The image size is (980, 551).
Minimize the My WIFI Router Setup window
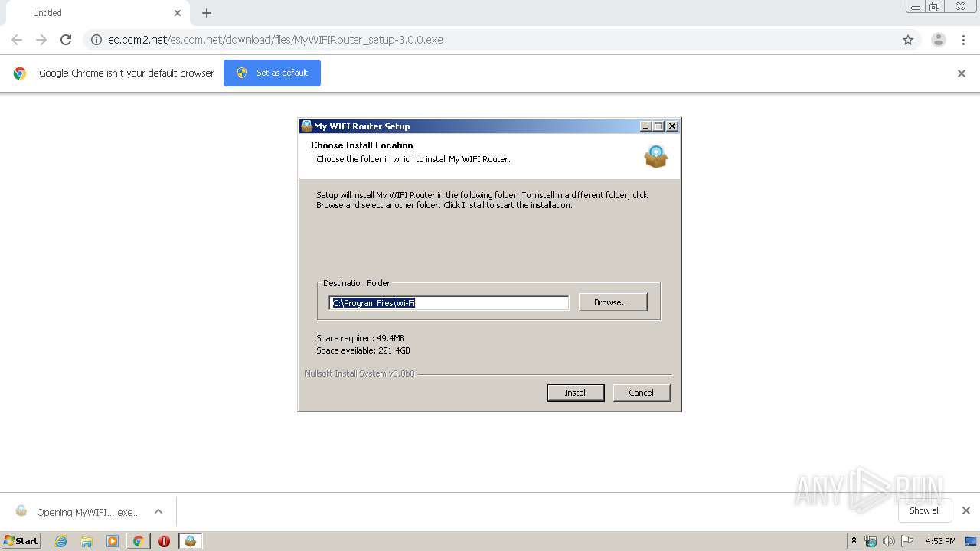pyautogui.click(x=645, y=126)
